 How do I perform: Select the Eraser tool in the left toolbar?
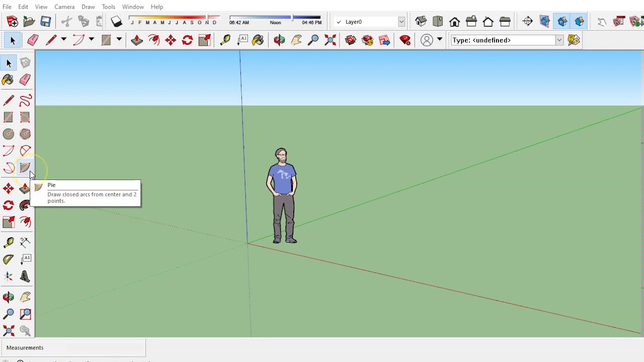tap(25, 80)
